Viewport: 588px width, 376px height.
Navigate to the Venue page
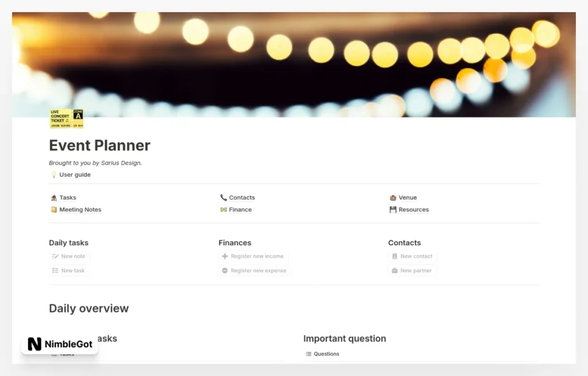(408, 197)
